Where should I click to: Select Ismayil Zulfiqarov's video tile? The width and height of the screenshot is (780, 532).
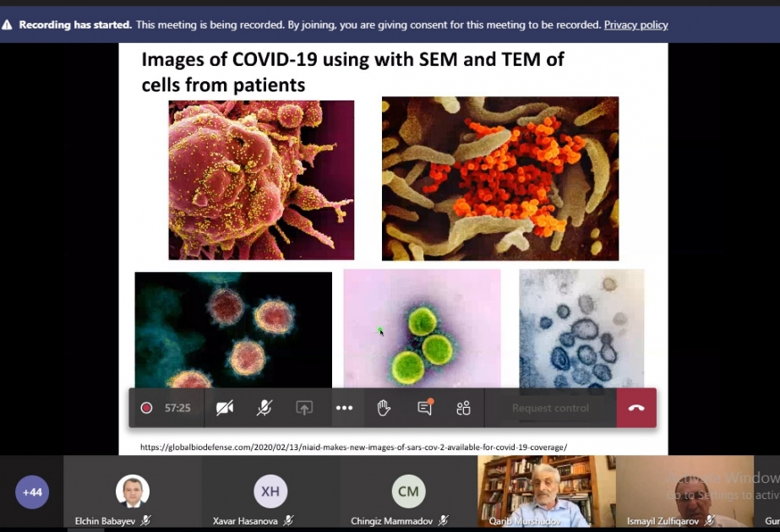685,491
